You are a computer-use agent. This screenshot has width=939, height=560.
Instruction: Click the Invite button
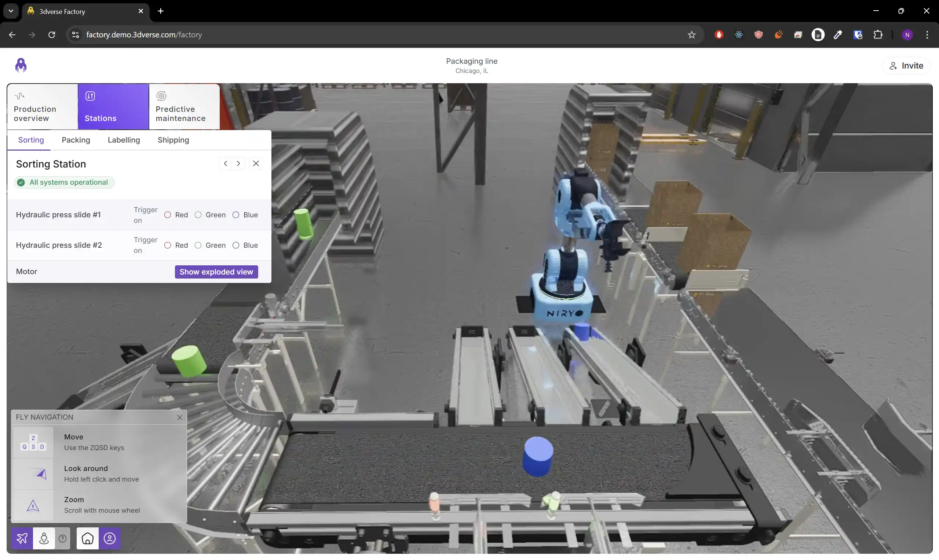pyautogui.click(x=906, y=65)
